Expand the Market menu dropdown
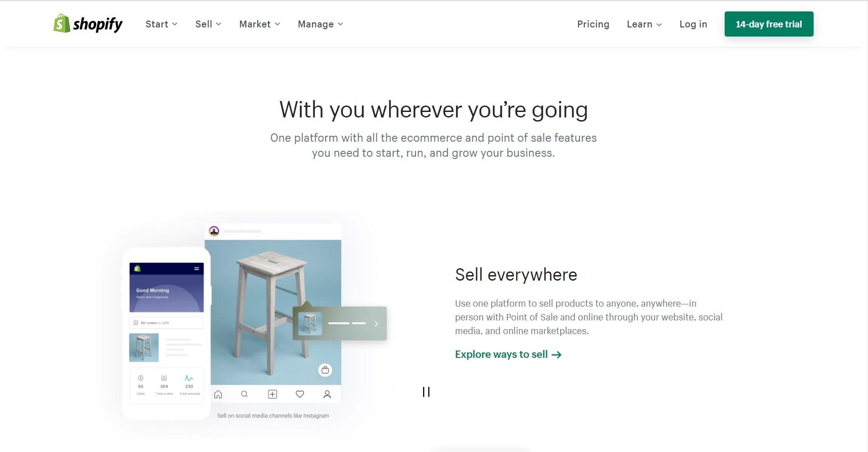This screenshot has height=452, width=868. pyautogui.click(x=259, y=24)
